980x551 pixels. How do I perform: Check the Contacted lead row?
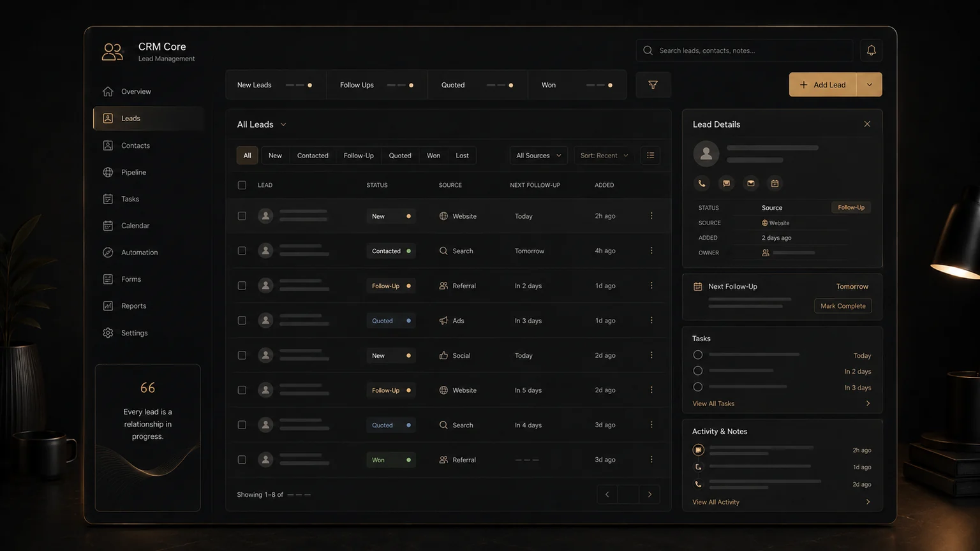tap(242, 251)
